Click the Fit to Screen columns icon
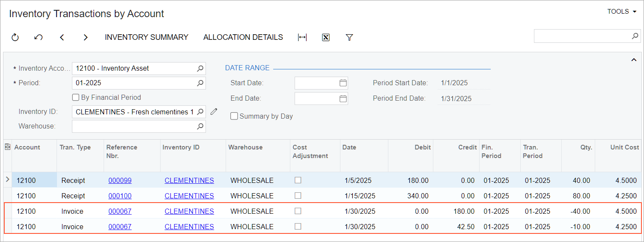 pyautogui.click(x=302, y=38)
